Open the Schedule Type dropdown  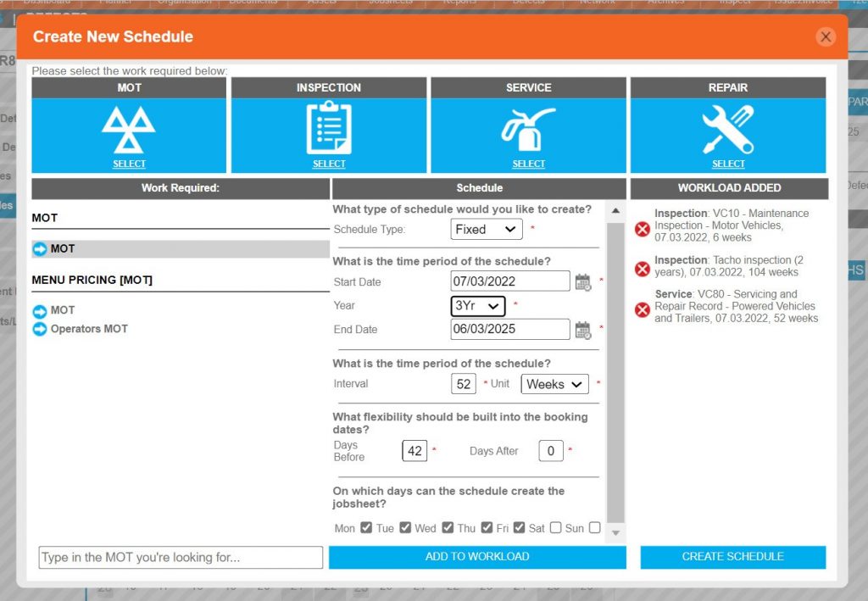pyautogui.click(x=485, y=229)
